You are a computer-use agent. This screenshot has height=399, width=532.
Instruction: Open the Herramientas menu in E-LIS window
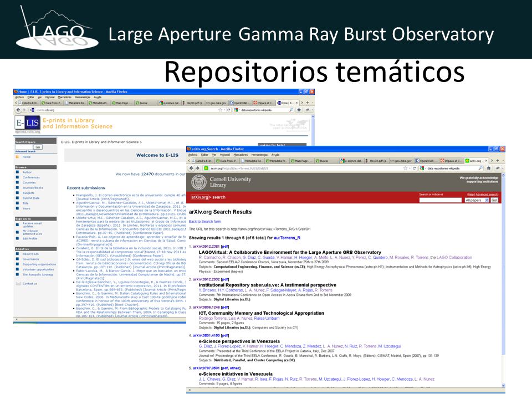click(x=83, y=97)
